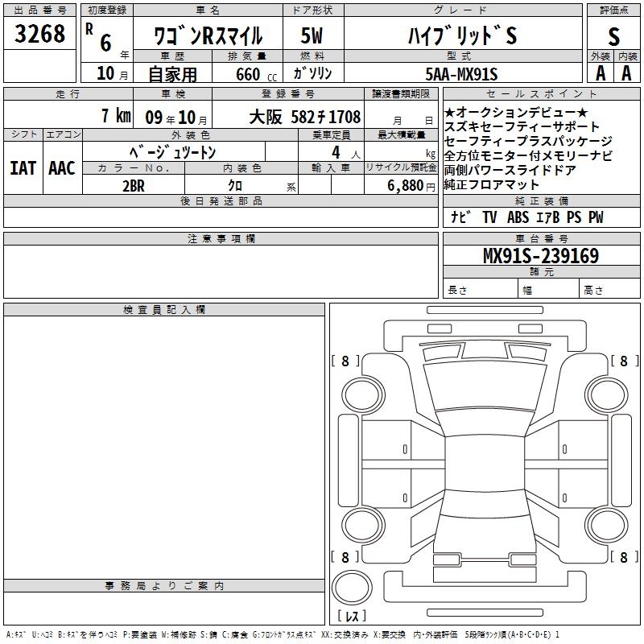Select the 長さ dimension cell
Viewport: 644px width, 644px height.
point(481,289)
